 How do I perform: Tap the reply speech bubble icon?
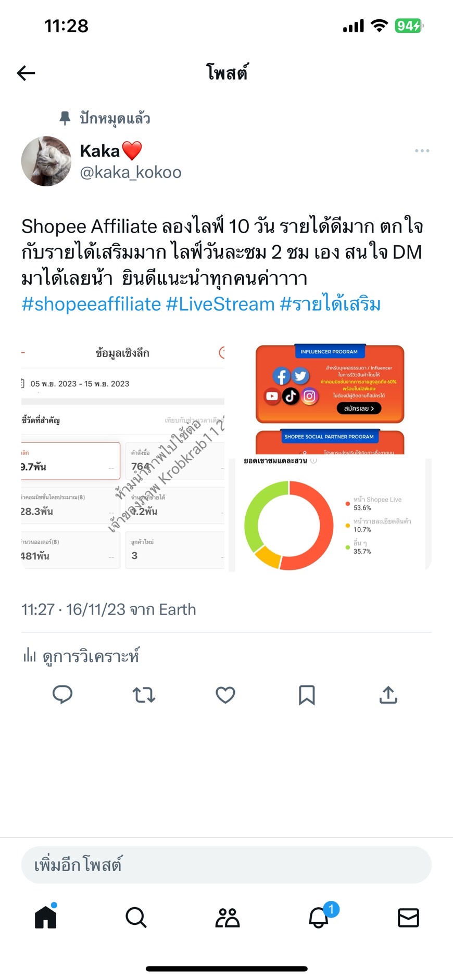tap(62, 695)
